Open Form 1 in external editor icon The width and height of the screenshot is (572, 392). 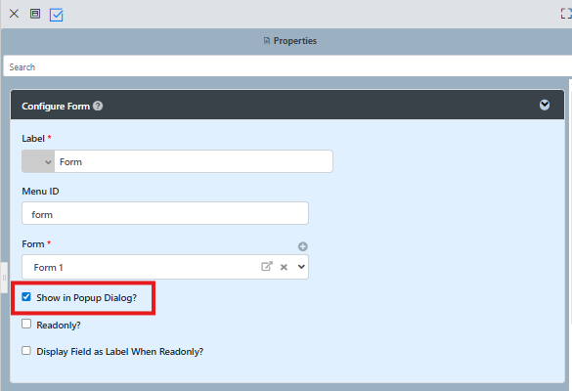267,267
